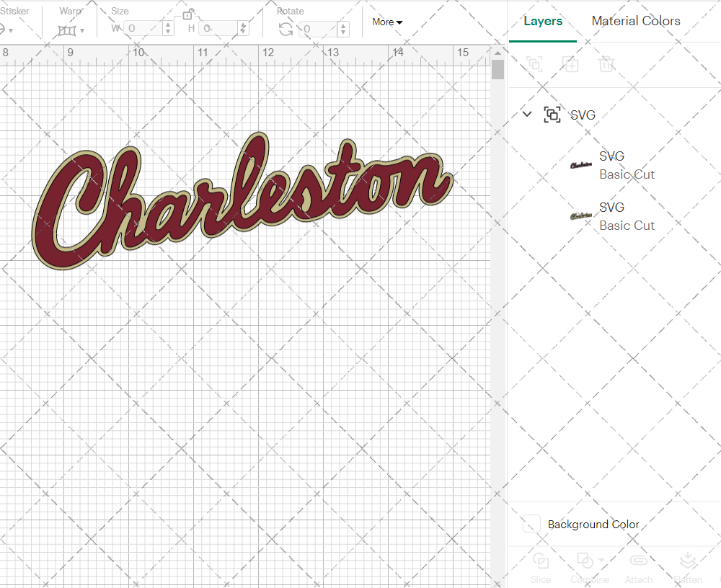
Task: Select the maroon SVG Basic Cut layer thumbnail
Action: [x=581, y=165]
